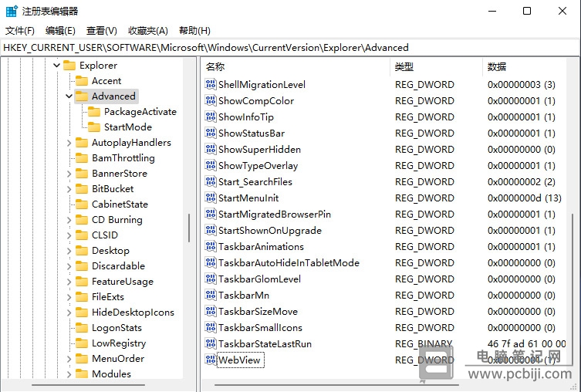Expand the CD Burning key
581x392 pixels.
pos(69,220)
